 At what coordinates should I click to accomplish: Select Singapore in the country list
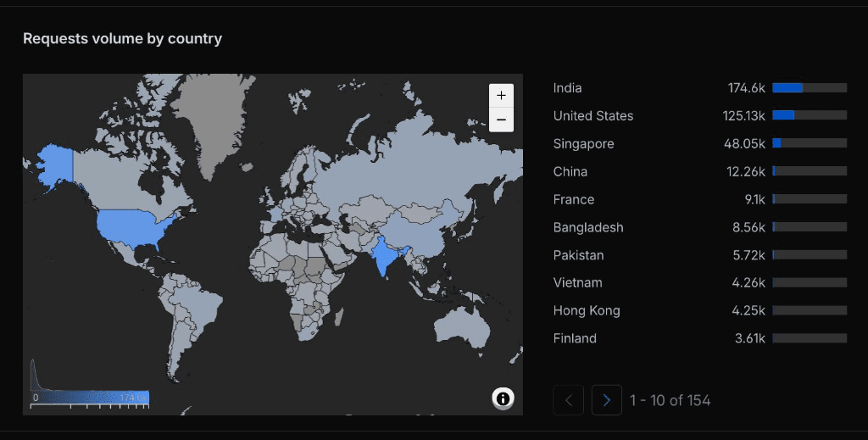pyautogui.click(x=583, y=144)
